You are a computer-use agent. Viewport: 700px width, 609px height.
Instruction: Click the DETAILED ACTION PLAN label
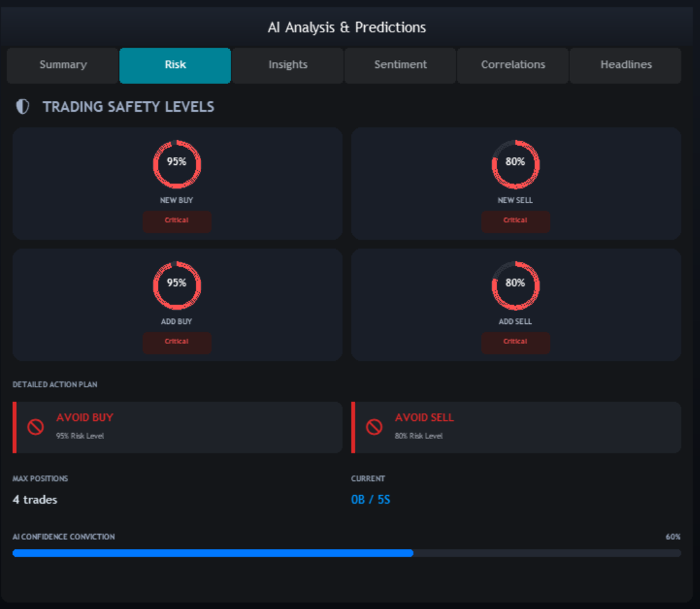(x=55, y=385)
